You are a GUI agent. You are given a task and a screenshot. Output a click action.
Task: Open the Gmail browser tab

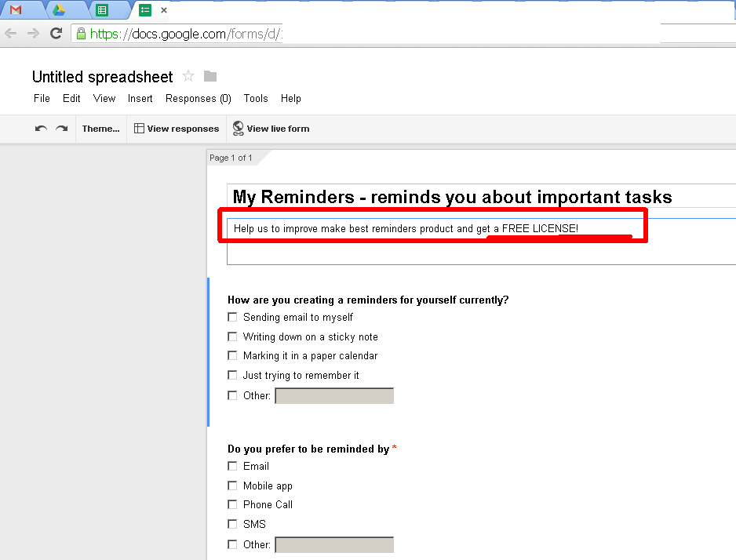16,10
